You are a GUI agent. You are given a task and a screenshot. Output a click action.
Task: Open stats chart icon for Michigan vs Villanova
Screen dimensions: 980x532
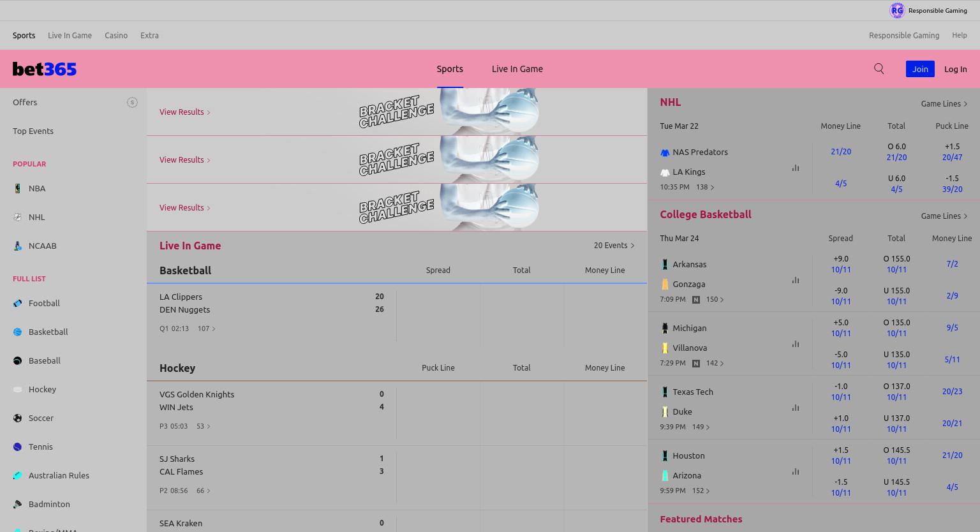(x=796, y=344)
